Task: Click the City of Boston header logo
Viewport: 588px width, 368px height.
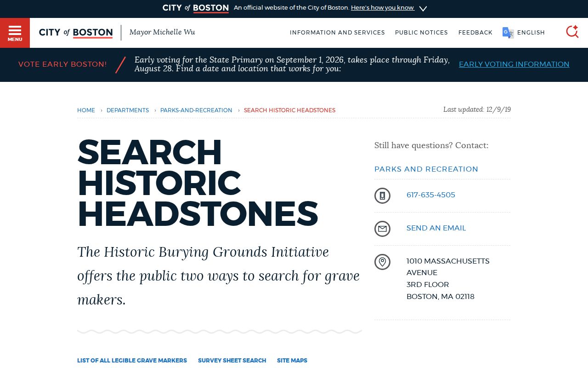Action: click(x=76, y=33)
